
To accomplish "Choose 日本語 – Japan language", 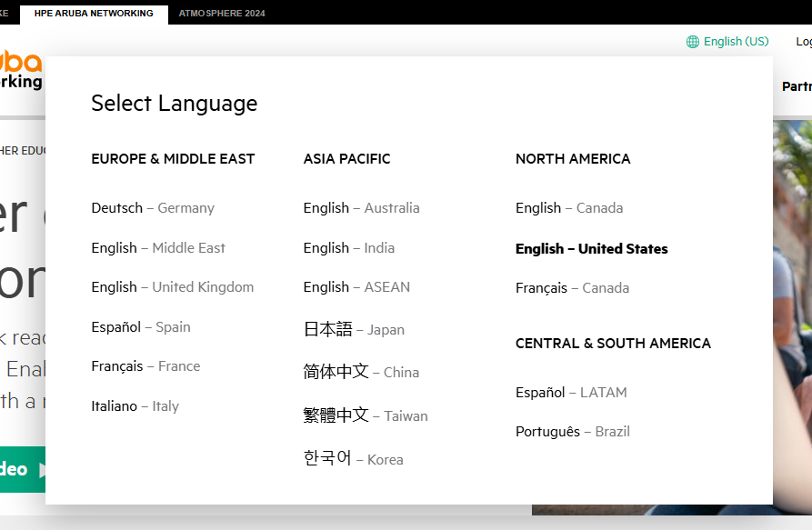I will click(x=353, y=329).
